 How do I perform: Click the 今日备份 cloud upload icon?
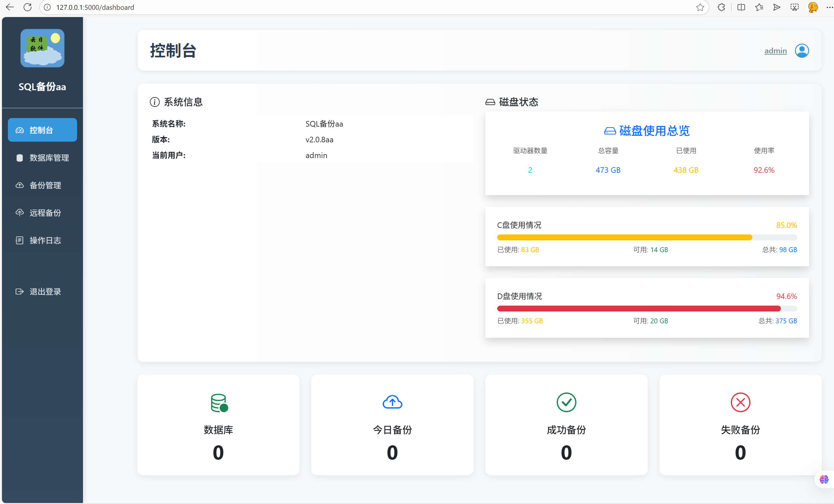coord(392,402)
